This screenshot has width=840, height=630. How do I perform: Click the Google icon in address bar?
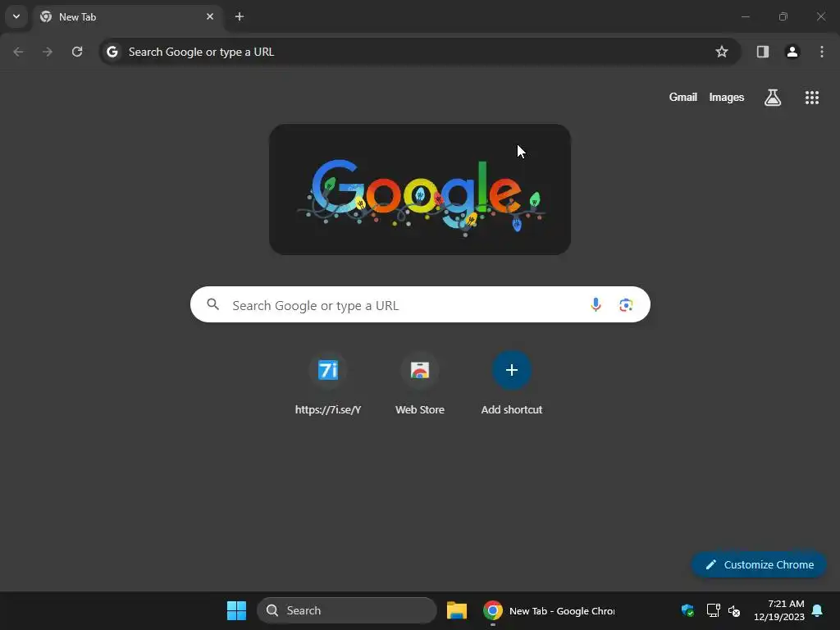tap(112, 52)
